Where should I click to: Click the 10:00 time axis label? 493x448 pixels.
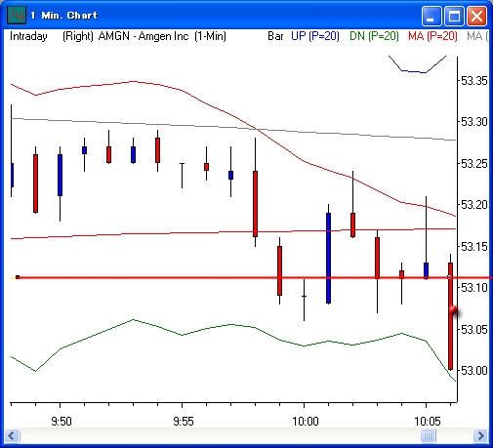click(306, 422)
